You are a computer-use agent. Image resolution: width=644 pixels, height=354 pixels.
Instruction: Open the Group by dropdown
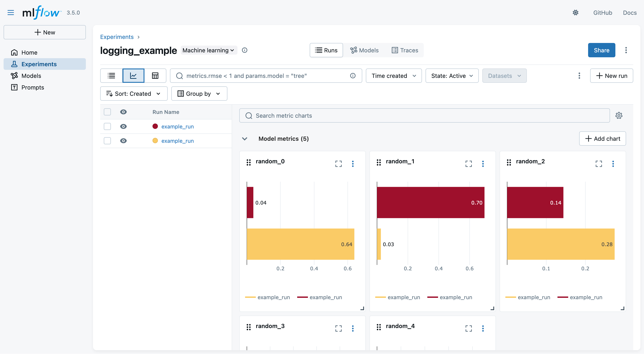(199, 94)
